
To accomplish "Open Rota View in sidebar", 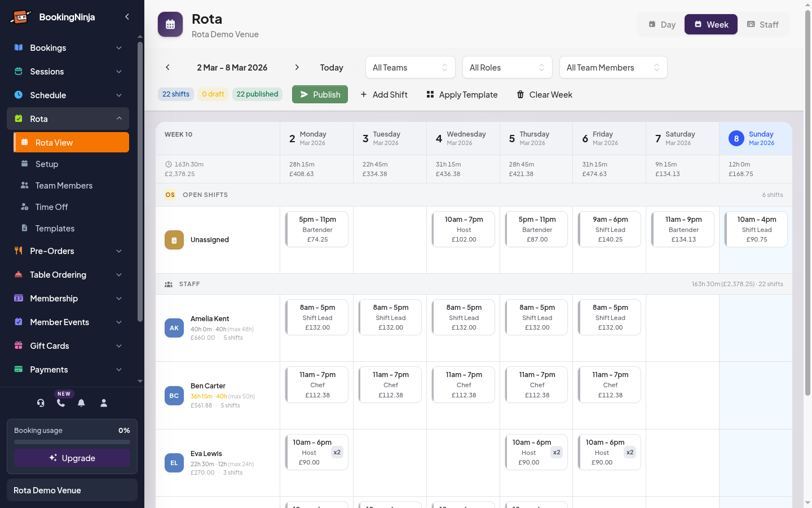I will pyautogui.click(x=71, y=142).
